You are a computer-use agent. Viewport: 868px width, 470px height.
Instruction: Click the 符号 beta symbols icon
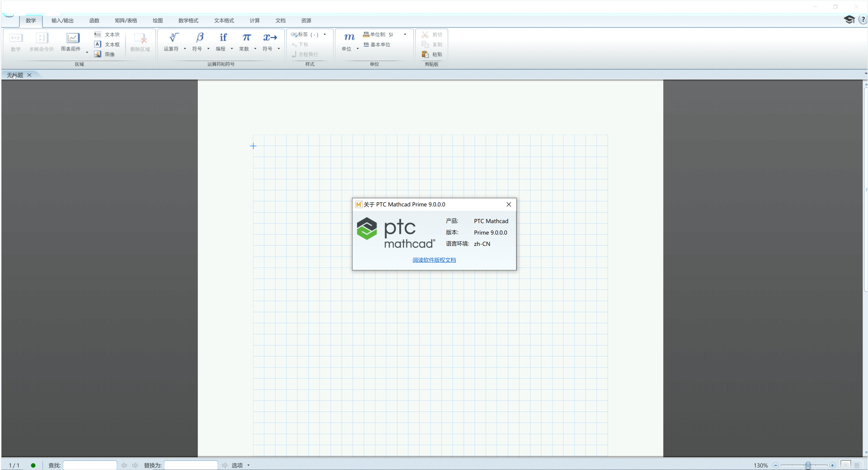tap(199, 38)
